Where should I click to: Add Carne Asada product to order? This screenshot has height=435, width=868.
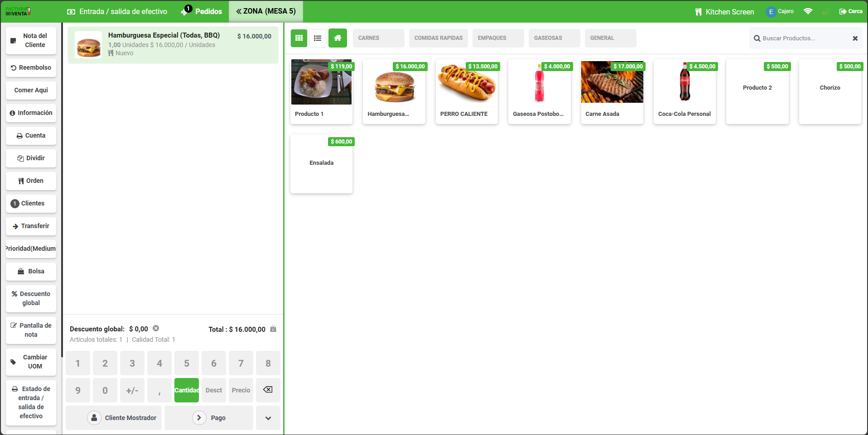[612, 91]
